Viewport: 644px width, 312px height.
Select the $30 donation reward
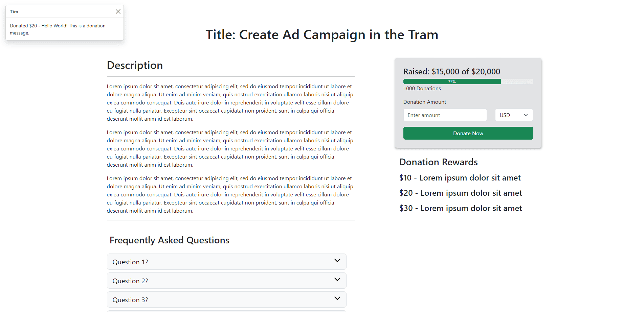(x=461, y=208)
